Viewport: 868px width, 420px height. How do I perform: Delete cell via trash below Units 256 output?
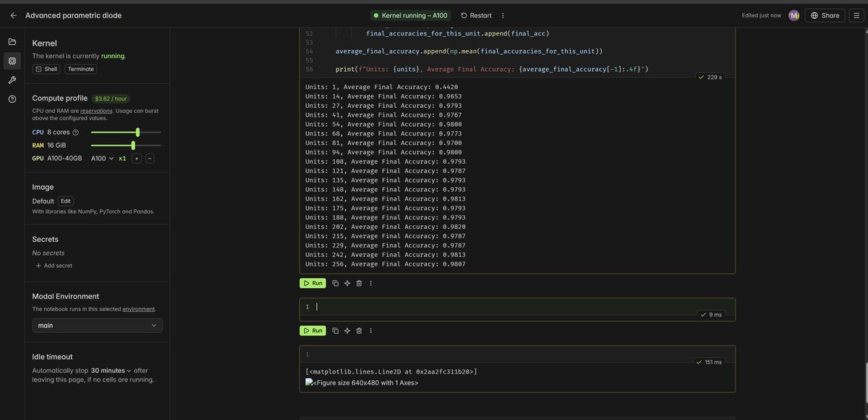pos(359,283)
